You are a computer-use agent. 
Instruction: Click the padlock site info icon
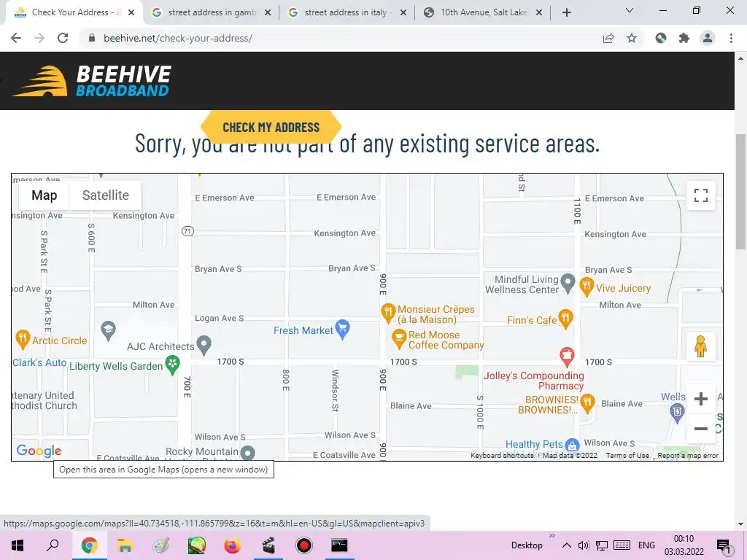(x=92, y=38)
